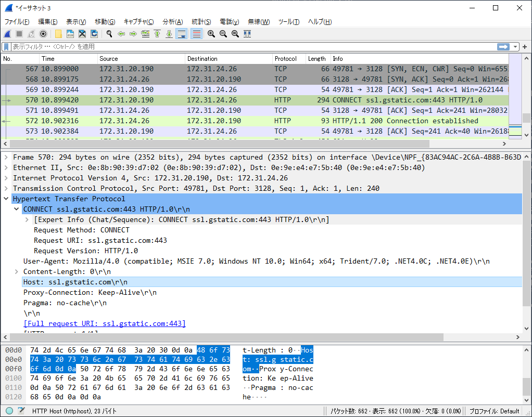Click the packet list horizontal scrollbar thumb
The image size is (532, 417).
point(220,144)
